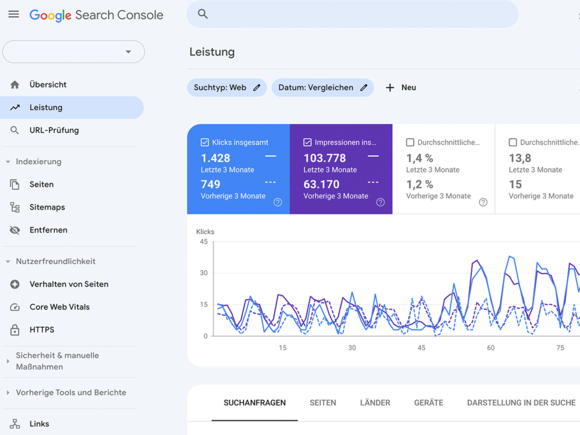Click the 60 marker on chart x-axis
580x435 pixels.
(490, 348)
